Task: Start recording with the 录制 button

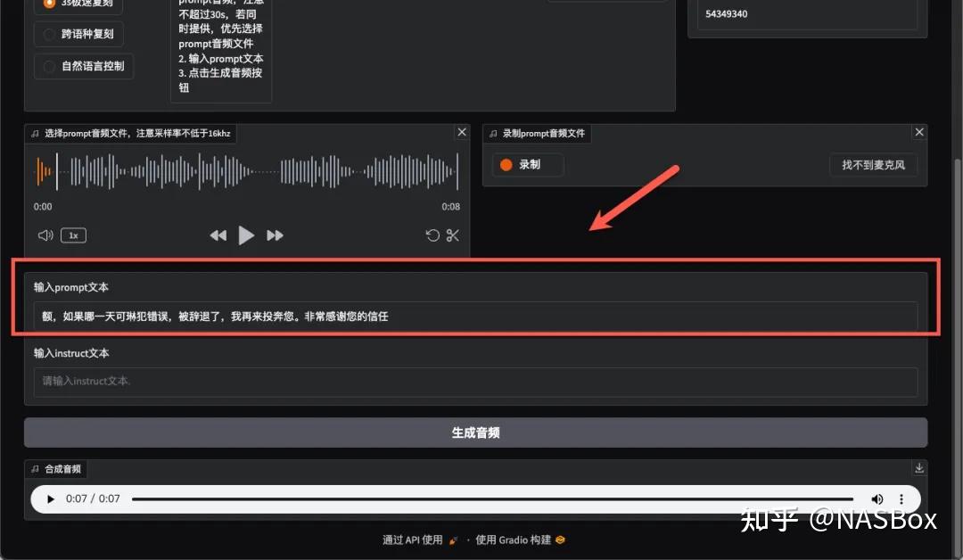Action: 527,165
